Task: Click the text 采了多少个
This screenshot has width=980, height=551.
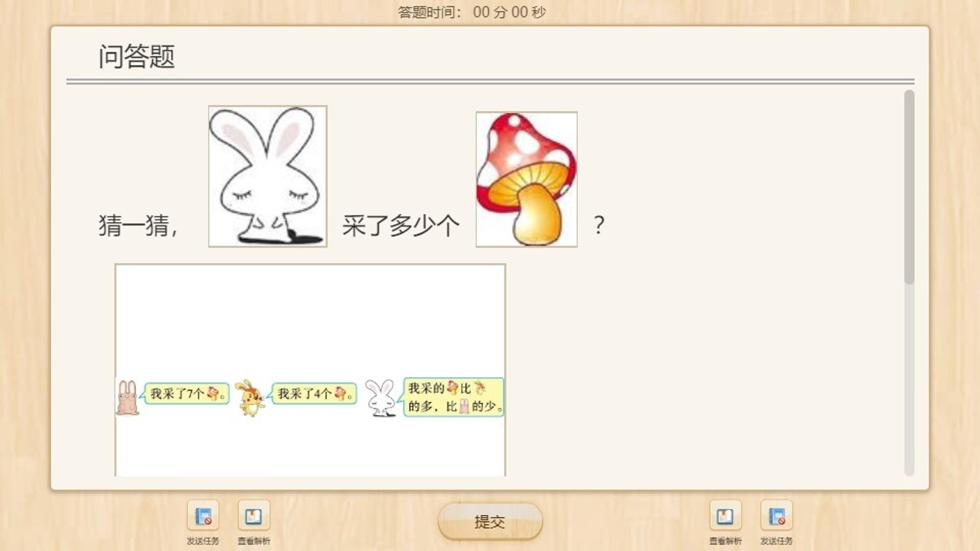Action: [401, 226]
